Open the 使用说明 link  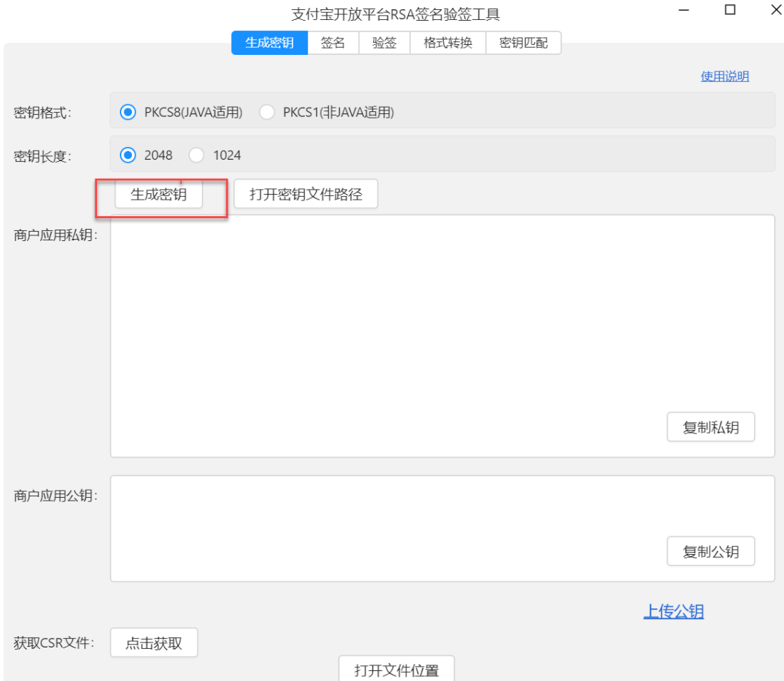click(x=725, y=77)
